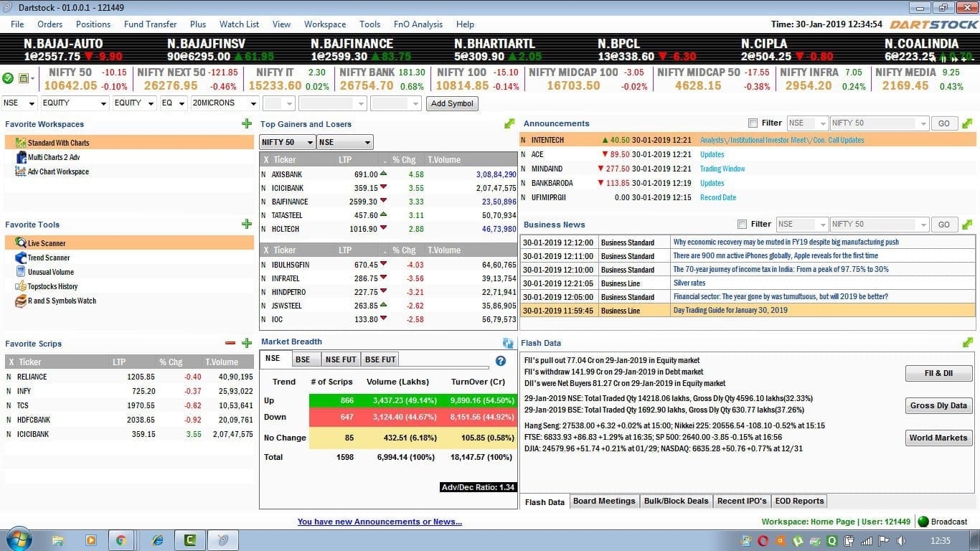The height and width of the screenshot is (551, 980).
Task: Click the World Markets button
Action: pos(938,438)
